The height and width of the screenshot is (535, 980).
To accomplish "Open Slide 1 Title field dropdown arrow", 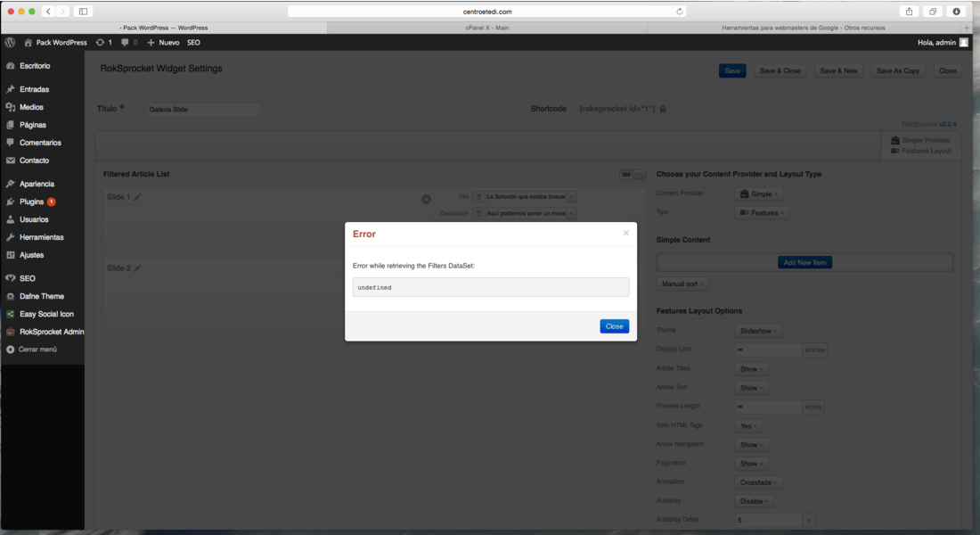I will click(x=571, y=196).
